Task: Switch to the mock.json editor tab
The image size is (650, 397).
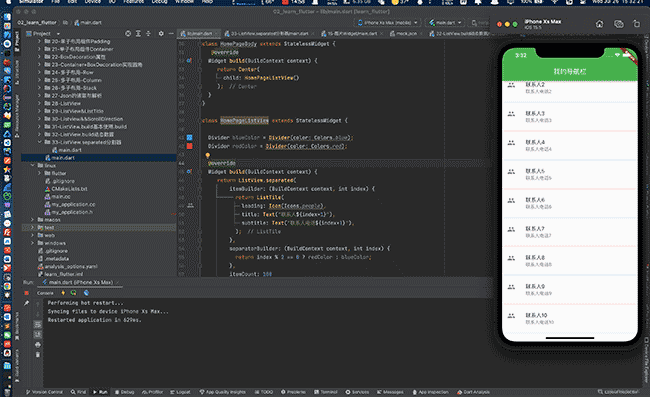Action: click(x=403, y=34)
